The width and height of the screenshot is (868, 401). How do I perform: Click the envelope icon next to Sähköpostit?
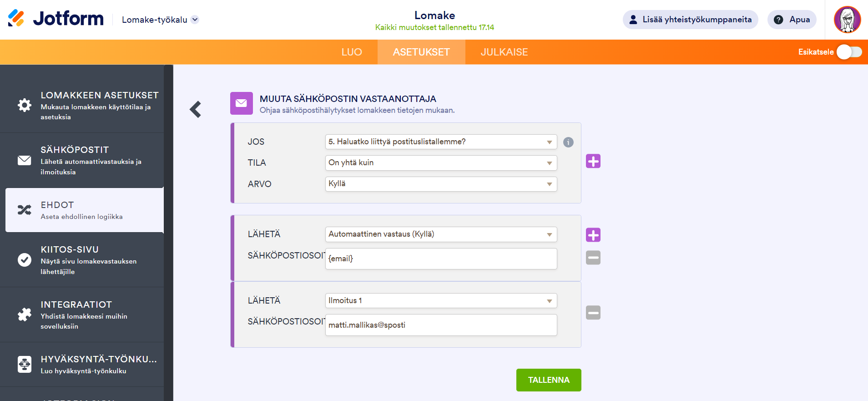pos(25,160)
